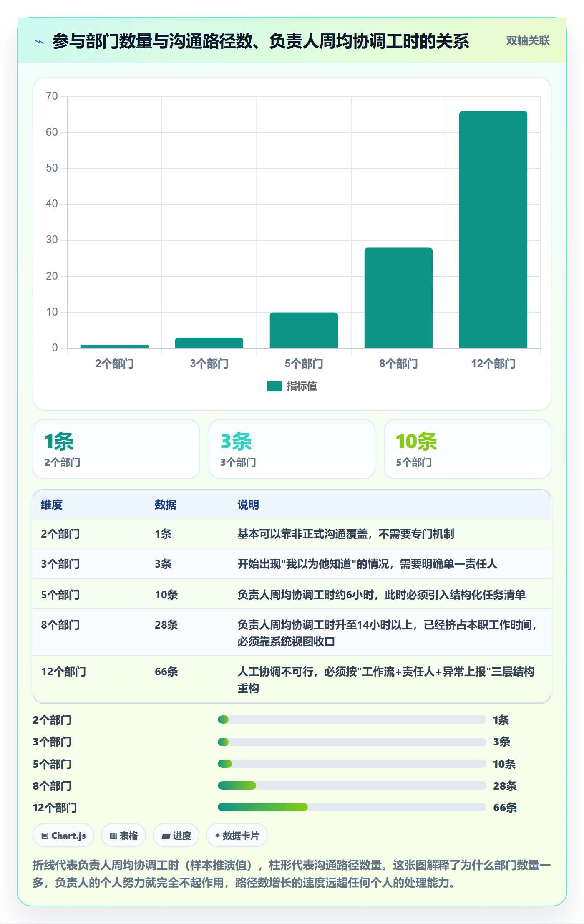Open the 3条 data card
Viewport: 584px width, 924px height.
[x=292, y=449]
